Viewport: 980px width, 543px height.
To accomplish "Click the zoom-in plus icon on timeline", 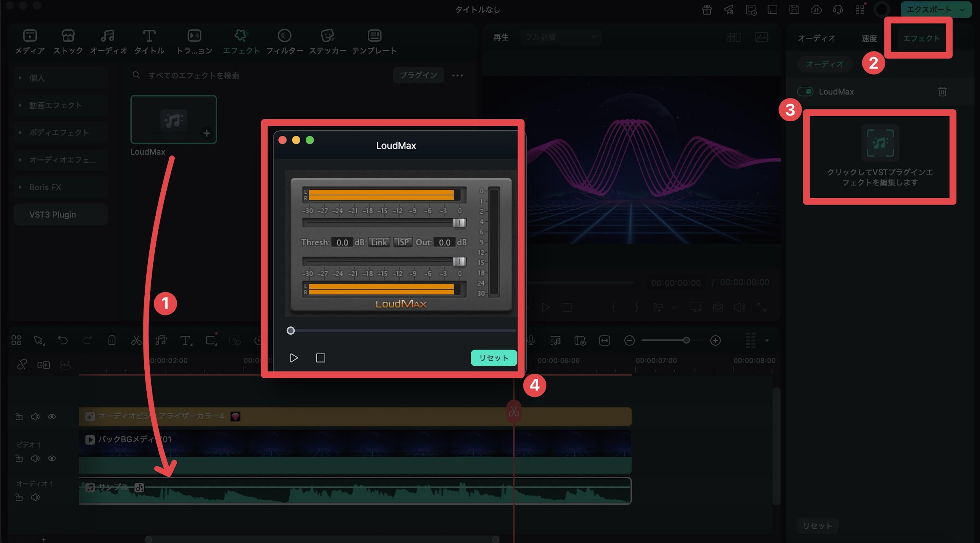I will pos(715,341).
